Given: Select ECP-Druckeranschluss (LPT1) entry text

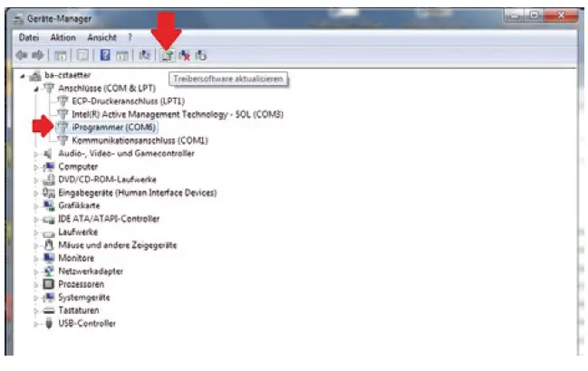Looking at the screenshot, I should (x=128, y=101).
